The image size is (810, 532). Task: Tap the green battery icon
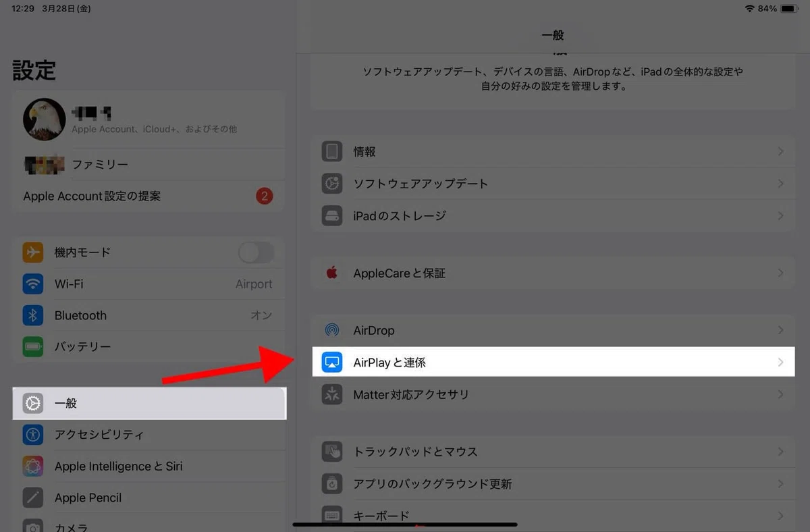point(33,347)
